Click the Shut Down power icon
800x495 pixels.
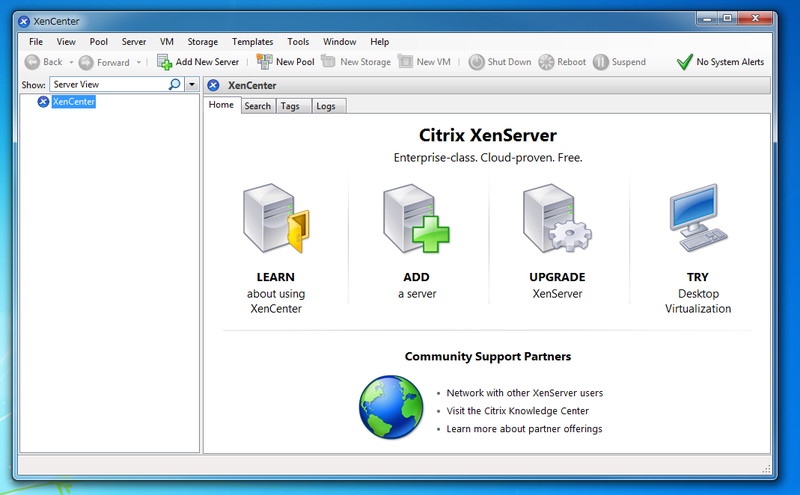[476, 62]
